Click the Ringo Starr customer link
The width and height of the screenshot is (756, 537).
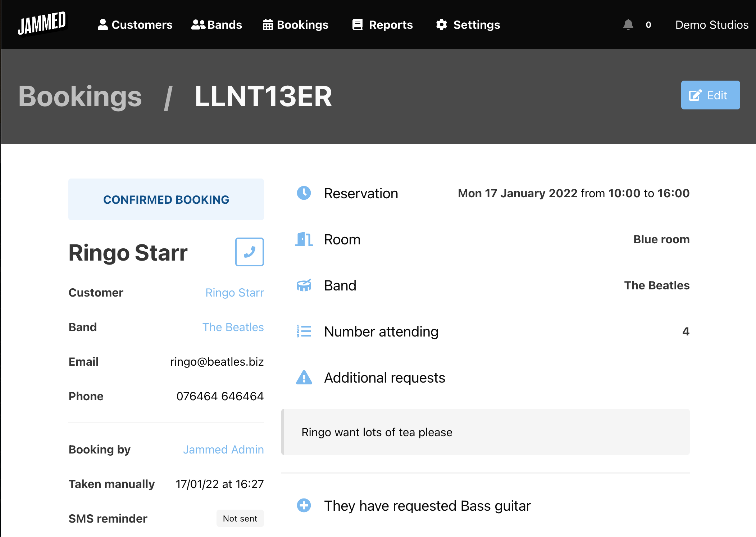pyautogui.click(x=234, y=292)
